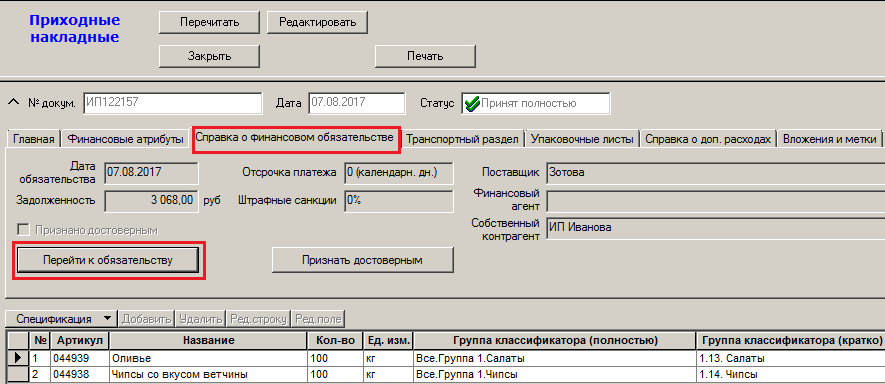The image size is (885, 384).
Task: Click the Закрыть button
Action: tap(209, 56)
